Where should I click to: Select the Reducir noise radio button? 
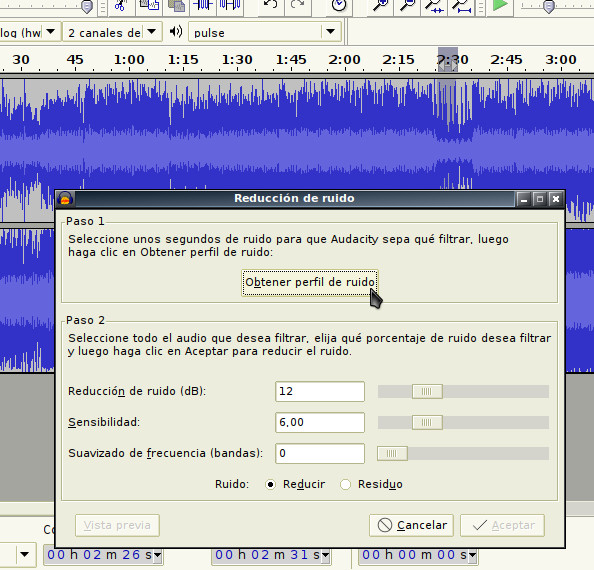click(270, 484)
